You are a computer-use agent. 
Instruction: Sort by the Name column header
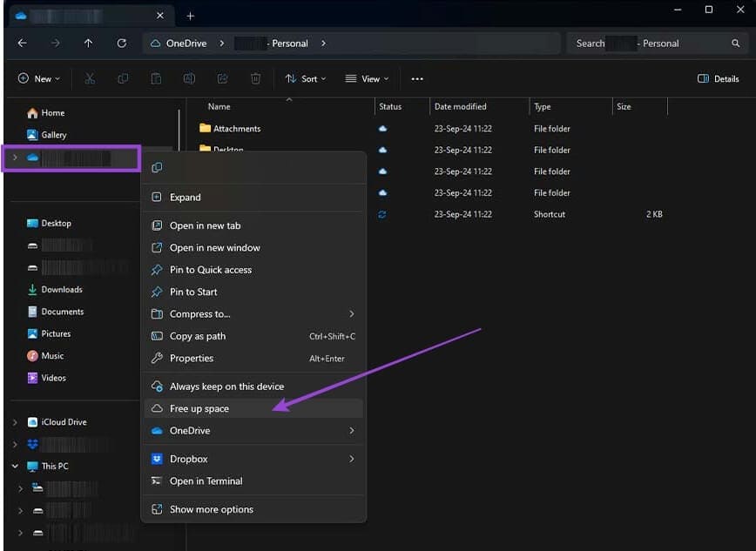click(219, 106)
